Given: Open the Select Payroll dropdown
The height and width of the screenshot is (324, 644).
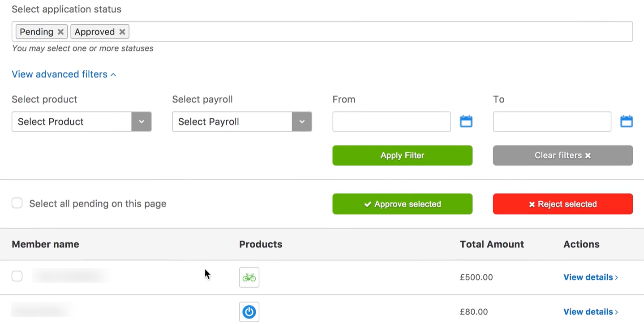Looking at the screenshot, I should 242,122.
